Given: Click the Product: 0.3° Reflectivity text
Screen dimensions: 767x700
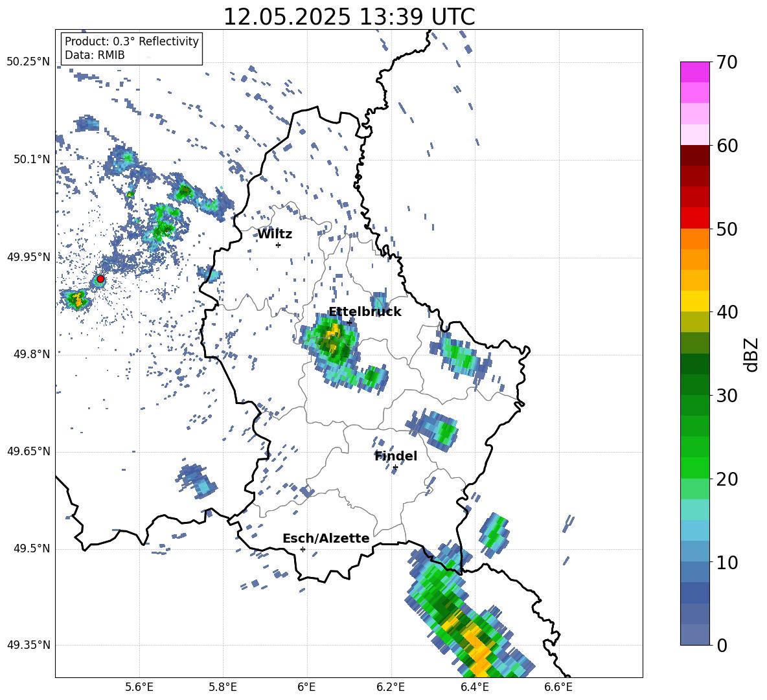Looking at the screenshot, I should [132, 41].
